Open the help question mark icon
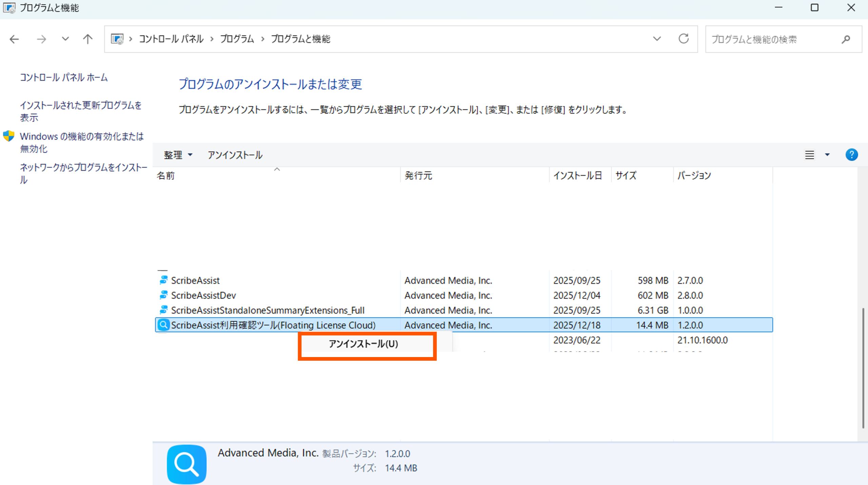The width and height of the screenshot is (868, 485). [x=851, y=155]
